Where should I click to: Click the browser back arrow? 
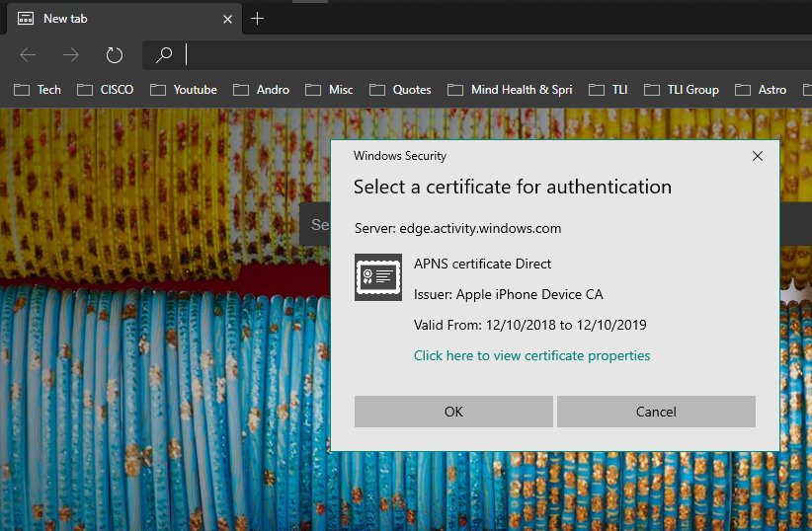29,55
